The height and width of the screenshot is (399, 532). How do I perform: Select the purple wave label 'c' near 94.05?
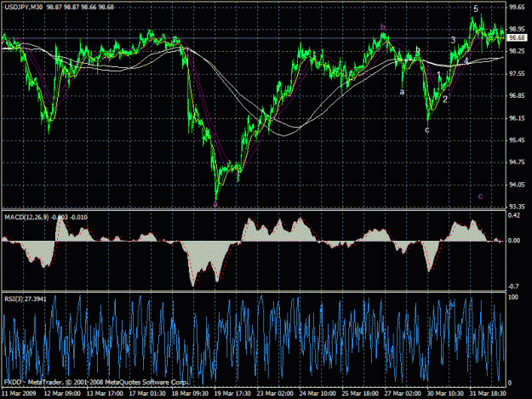[480, 197]
